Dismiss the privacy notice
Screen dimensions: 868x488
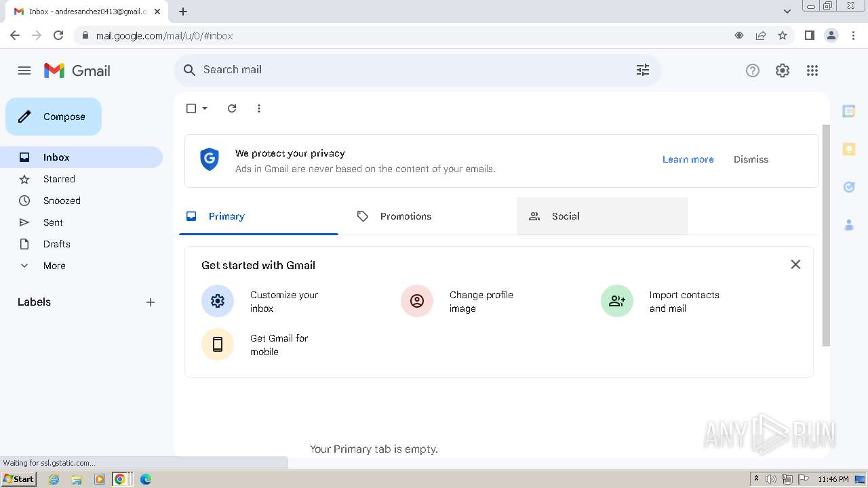click(751, 159)
